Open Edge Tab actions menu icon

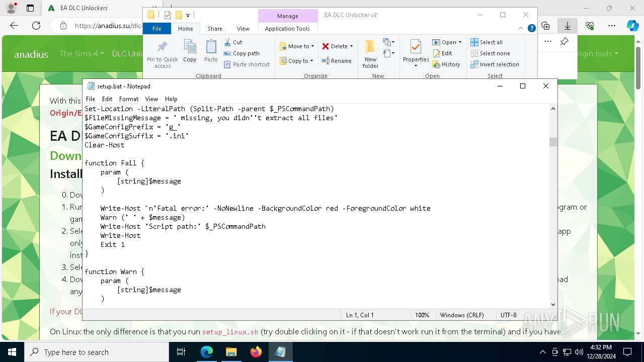pos(30,8)
